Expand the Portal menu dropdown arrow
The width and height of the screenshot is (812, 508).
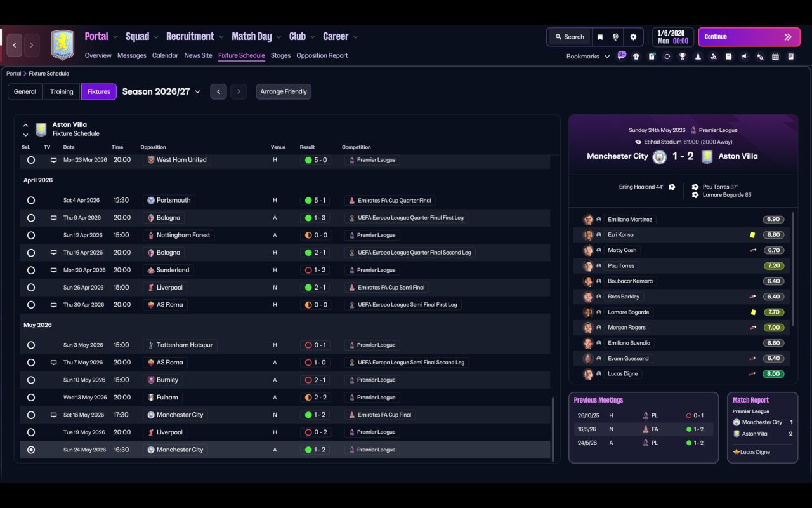(x=115, y=37)
